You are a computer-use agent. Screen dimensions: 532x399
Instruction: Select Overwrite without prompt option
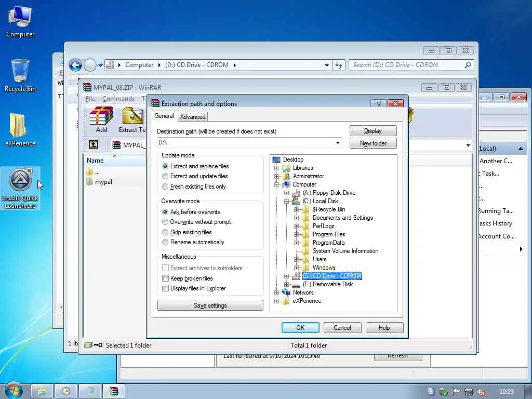pos(196,222)
